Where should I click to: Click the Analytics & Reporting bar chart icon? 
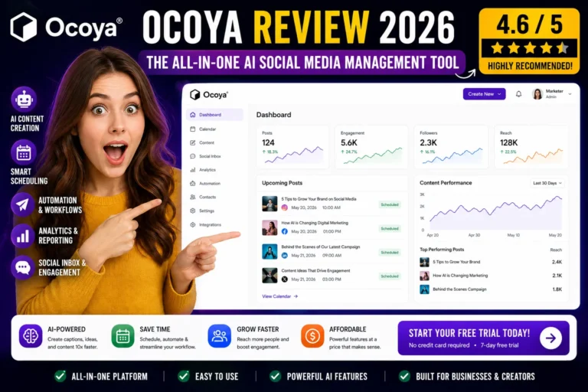(22, 236)
